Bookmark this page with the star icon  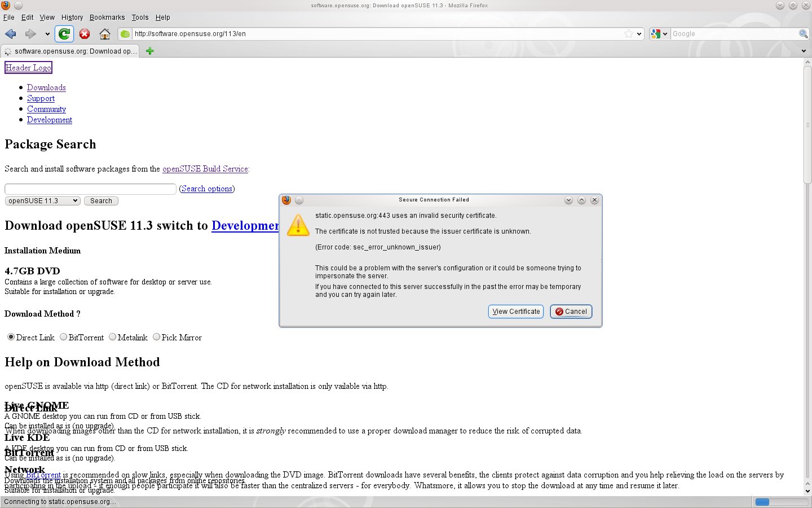(x=629, y=34)
